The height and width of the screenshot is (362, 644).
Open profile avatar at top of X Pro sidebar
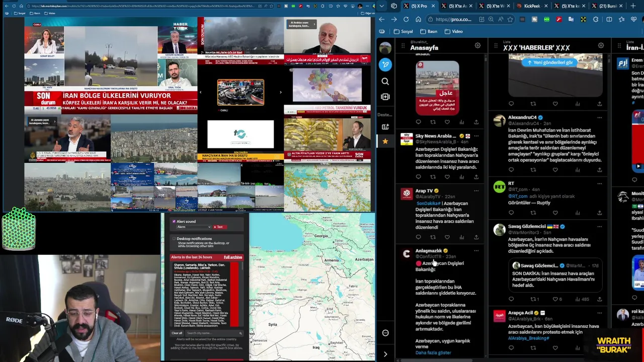[x=385, y=48]
